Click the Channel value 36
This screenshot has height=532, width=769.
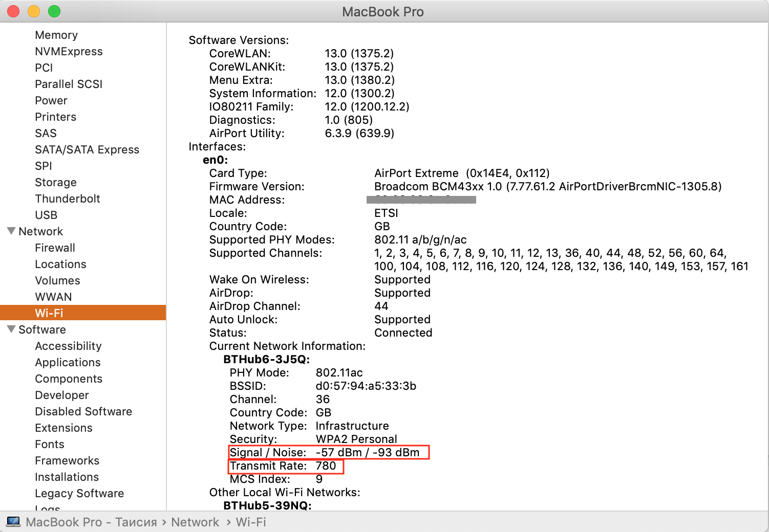(x=323, y=399)
